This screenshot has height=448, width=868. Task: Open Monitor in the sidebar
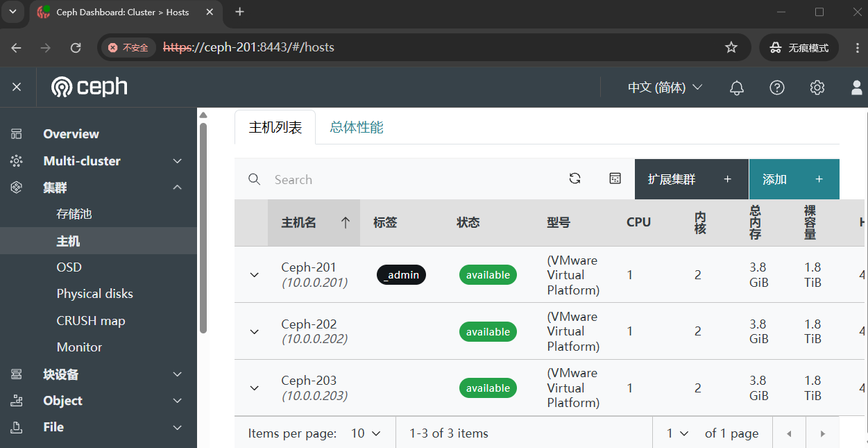click(x=79, y=347)
